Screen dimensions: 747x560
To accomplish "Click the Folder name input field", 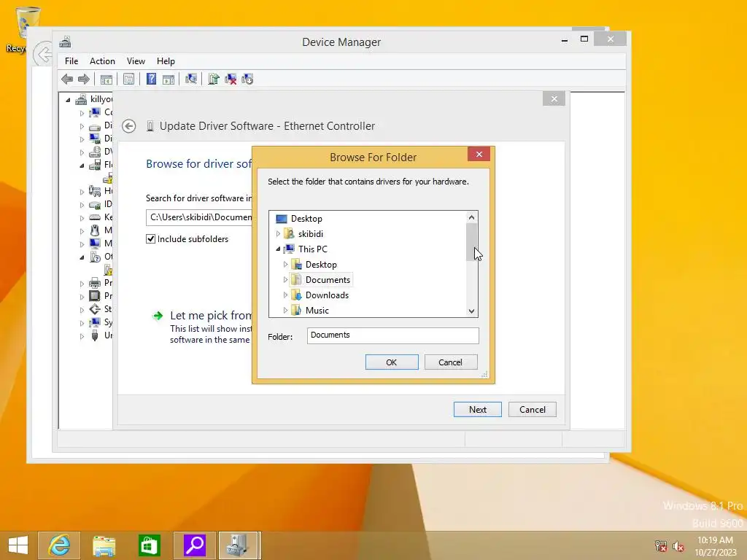I will [x=393, y=335].
